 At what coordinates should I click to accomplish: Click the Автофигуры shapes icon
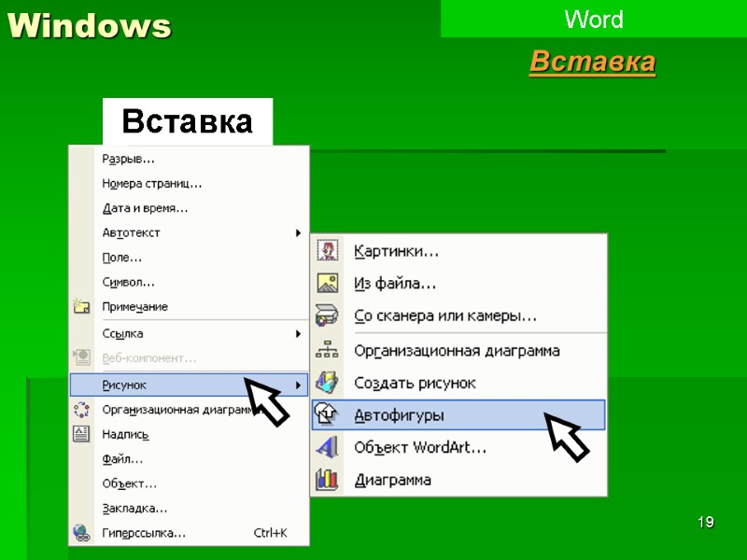point(327,414)
